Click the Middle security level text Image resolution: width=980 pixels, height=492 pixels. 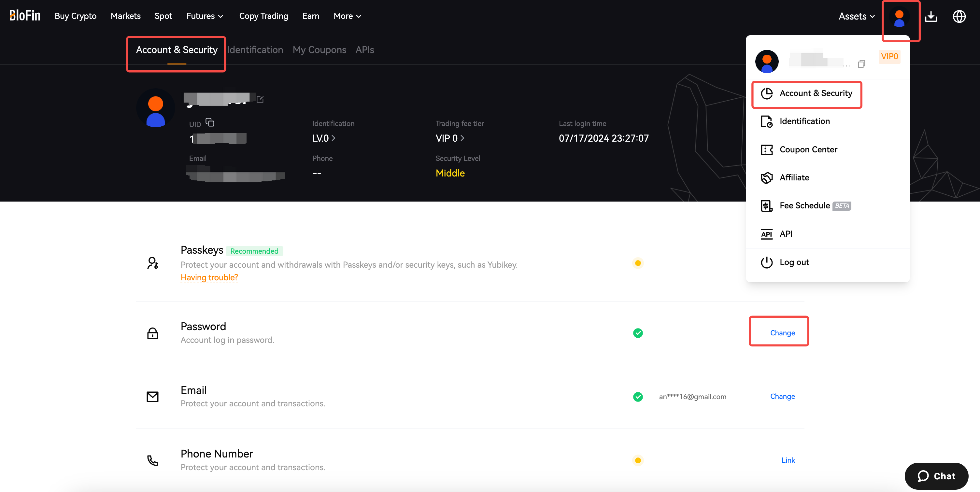click(450, 173)
